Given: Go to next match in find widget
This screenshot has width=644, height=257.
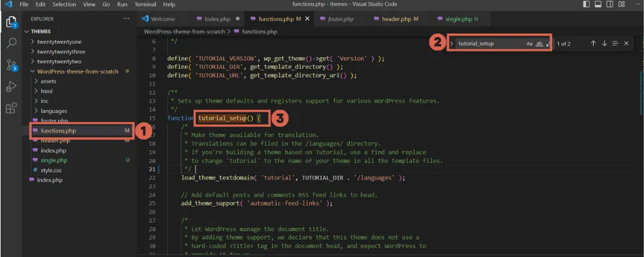Looking at the screenshot, I should point(604,43).
